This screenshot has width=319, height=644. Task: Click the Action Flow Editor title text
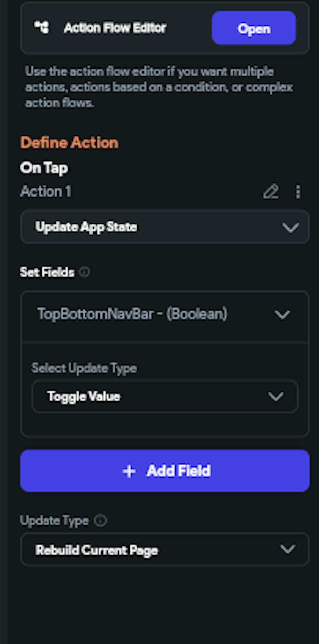pos(115,28)
